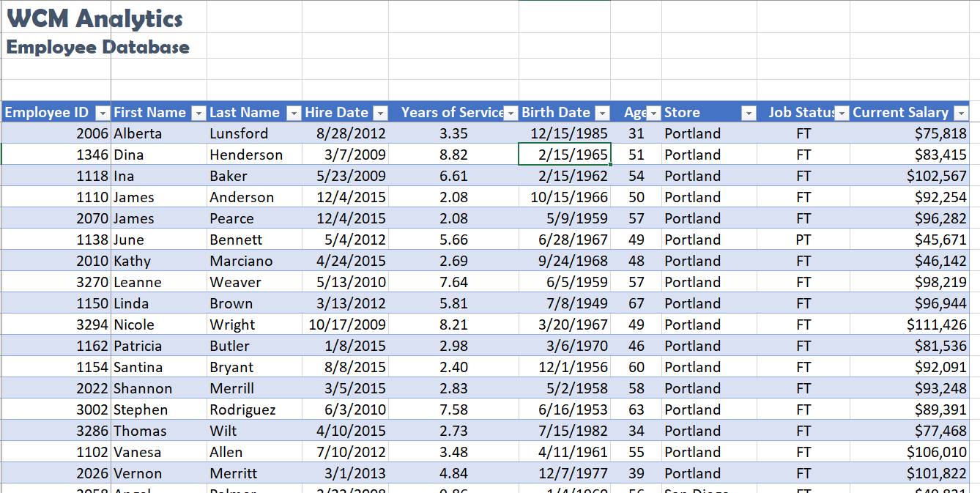This screenshot has width=980, height=493.
Task: Open the Employee ID filter dropdown
Action: [103, 113]
